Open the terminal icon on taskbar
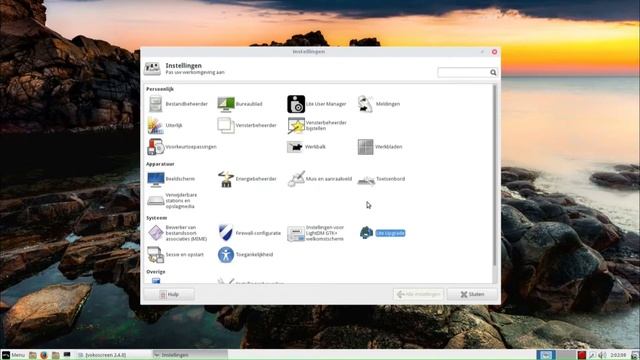The image size is (640, 360). coord(67,355)
